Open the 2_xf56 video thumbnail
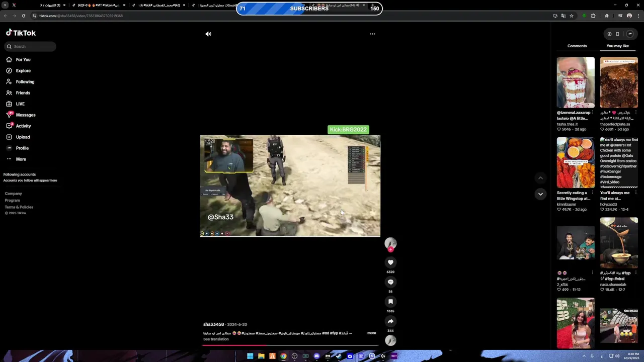This screenshot has width=644, height=362. pyautogui.click(x=576, y=243)
